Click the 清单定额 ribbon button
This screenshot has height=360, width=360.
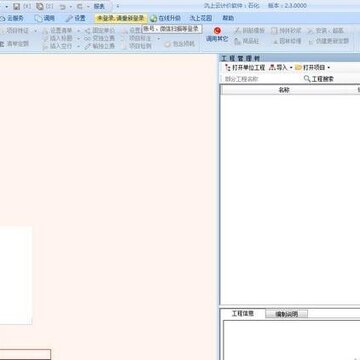coord(14,43)
